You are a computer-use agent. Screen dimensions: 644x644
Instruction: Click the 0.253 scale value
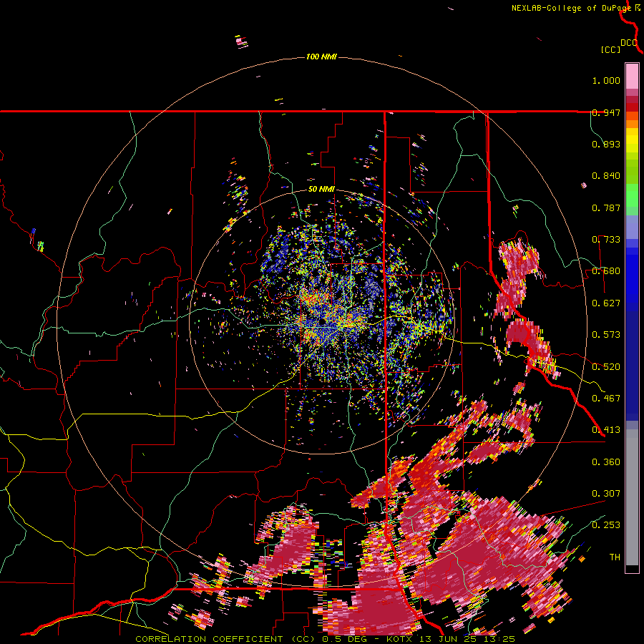606,525
